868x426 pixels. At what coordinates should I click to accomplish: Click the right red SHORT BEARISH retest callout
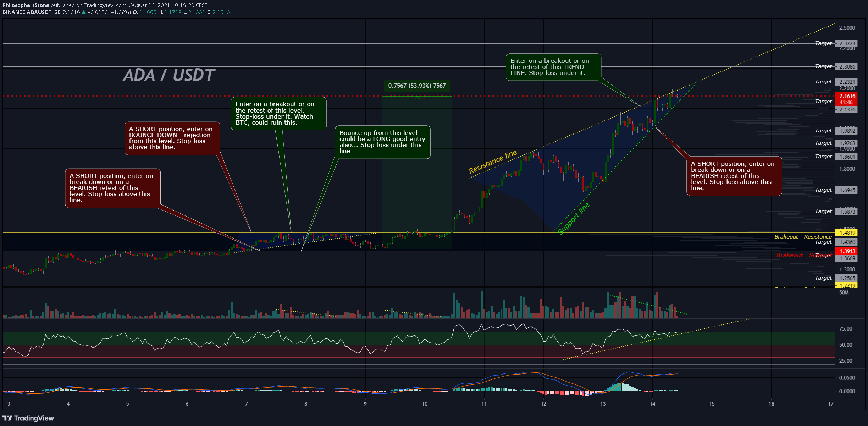(x=734, y=176)
